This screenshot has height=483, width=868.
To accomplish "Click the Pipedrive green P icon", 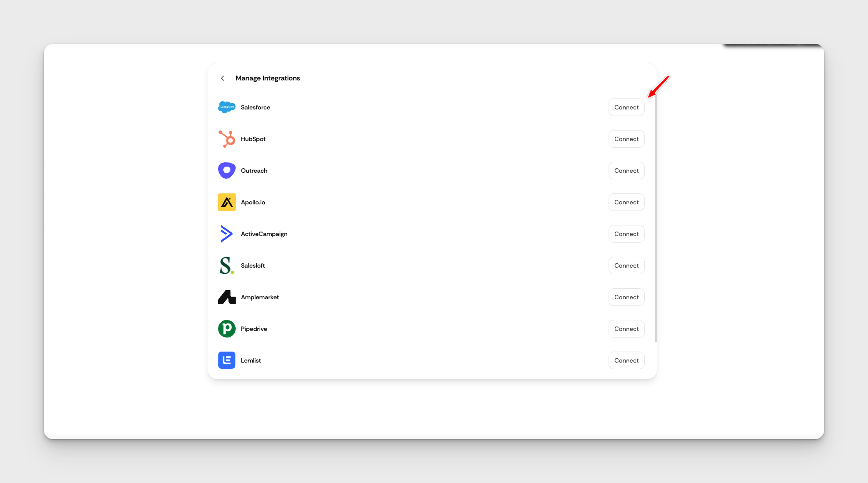I will pos(226,329).
